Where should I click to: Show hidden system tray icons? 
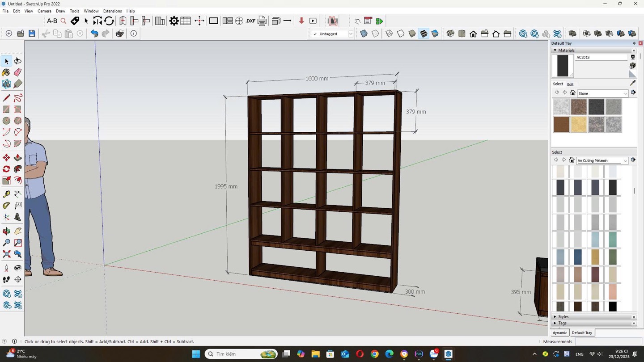pyautogui.click(x=534, y=354)
